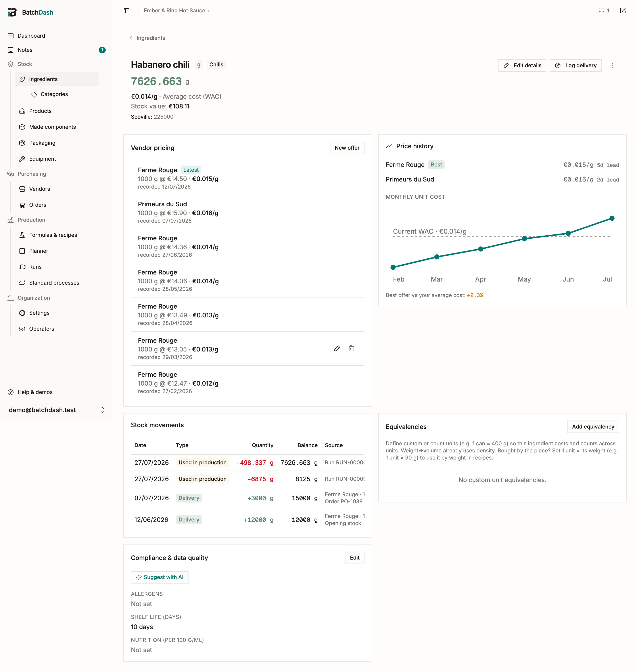Click the Add equivalency button
Viewport: 637px width, 672px height.
(593, 427)
